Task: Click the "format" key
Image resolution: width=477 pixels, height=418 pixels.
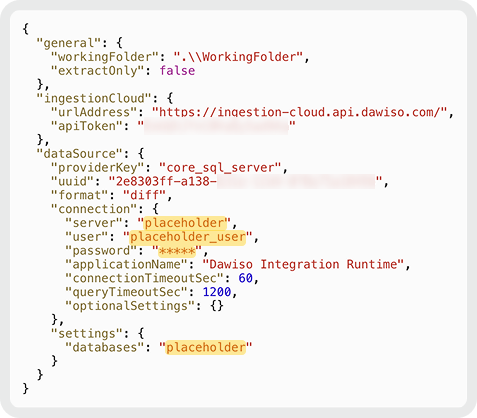Action: point(79,195)
